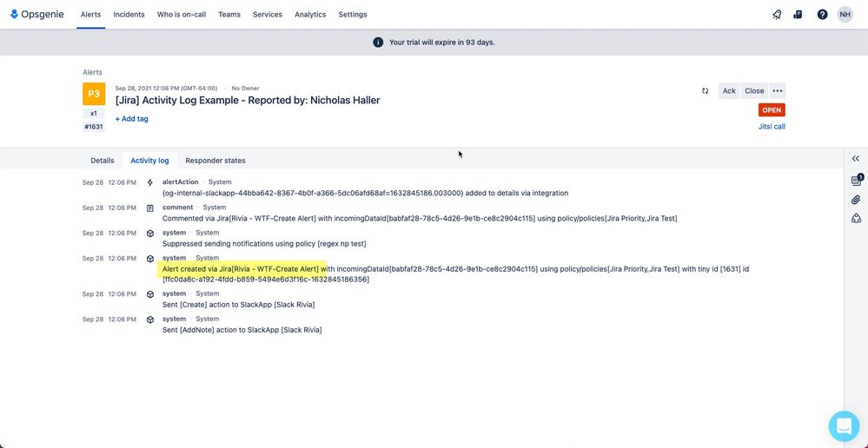Open the Settings menu
Viewport: 868px width, 448px height.
[353, 15]
